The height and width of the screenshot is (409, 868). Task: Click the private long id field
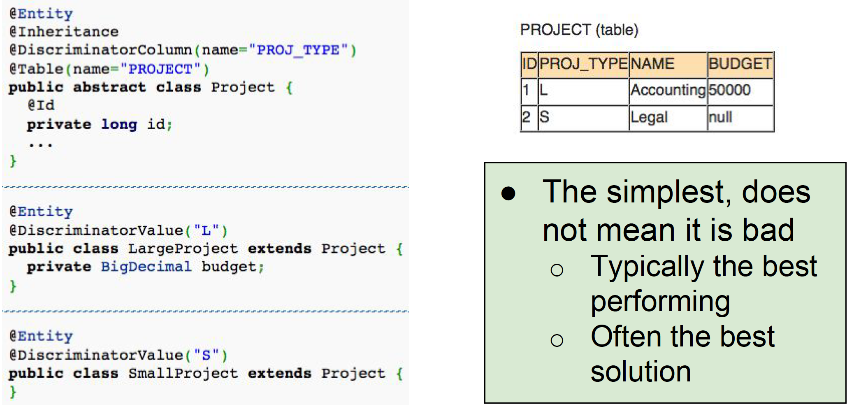(99, 124)
